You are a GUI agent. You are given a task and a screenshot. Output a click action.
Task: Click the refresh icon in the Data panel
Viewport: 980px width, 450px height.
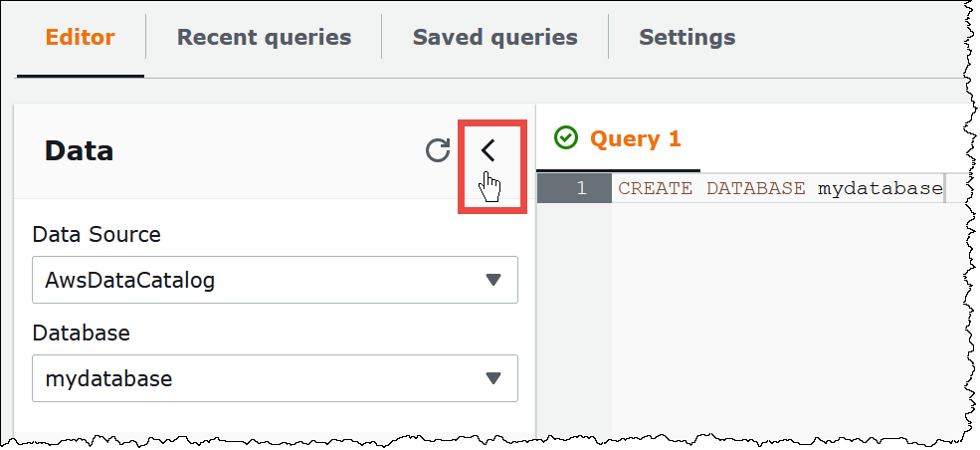[x=438, y=150]
